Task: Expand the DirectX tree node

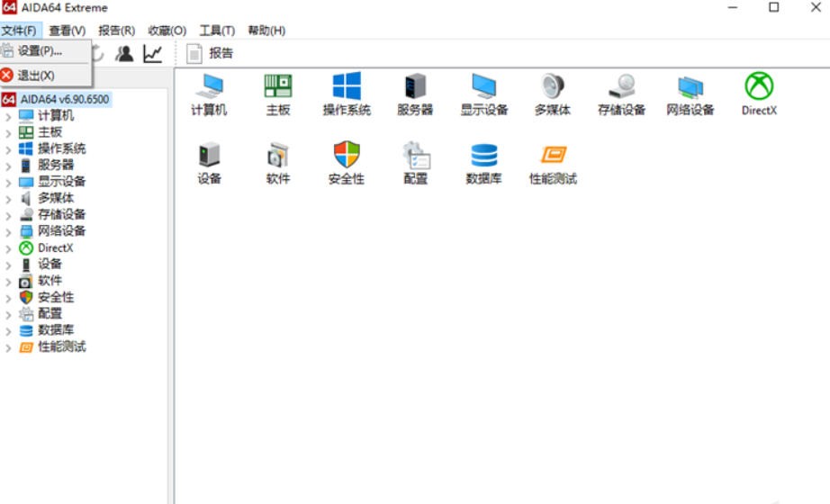Action: coord(8,248)
